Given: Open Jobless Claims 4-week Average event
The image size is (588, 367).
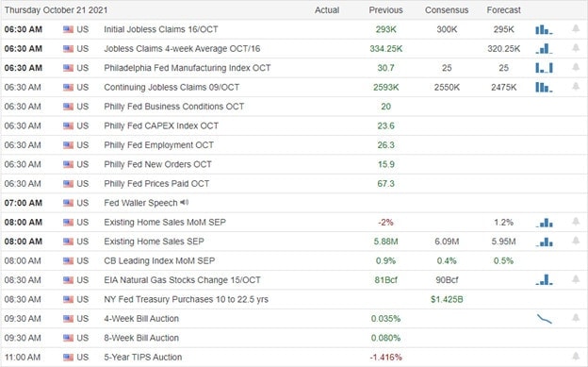Looking at the screenshot, I should [182, 49].
